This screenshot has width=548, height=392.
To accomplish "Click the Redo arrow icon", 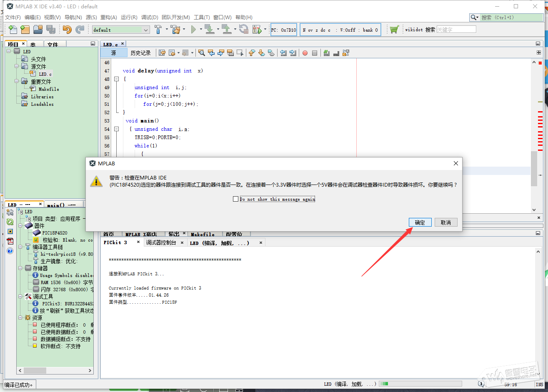I will 80,30.
